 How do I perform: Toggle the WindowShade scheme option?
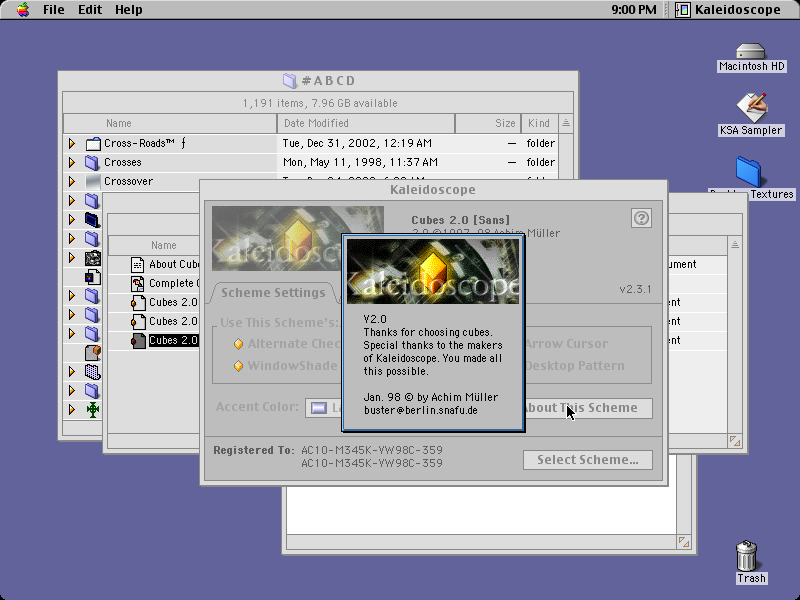pyautogui.click(x=238, y=366)
